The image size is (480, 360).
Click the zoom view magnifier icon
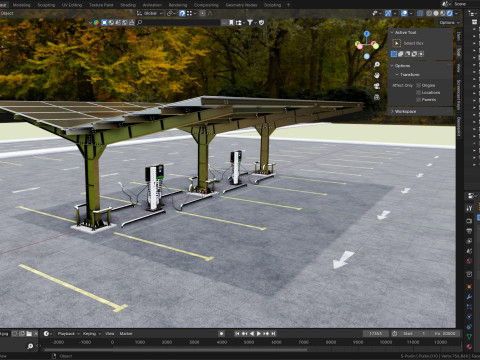click(377, 65)
